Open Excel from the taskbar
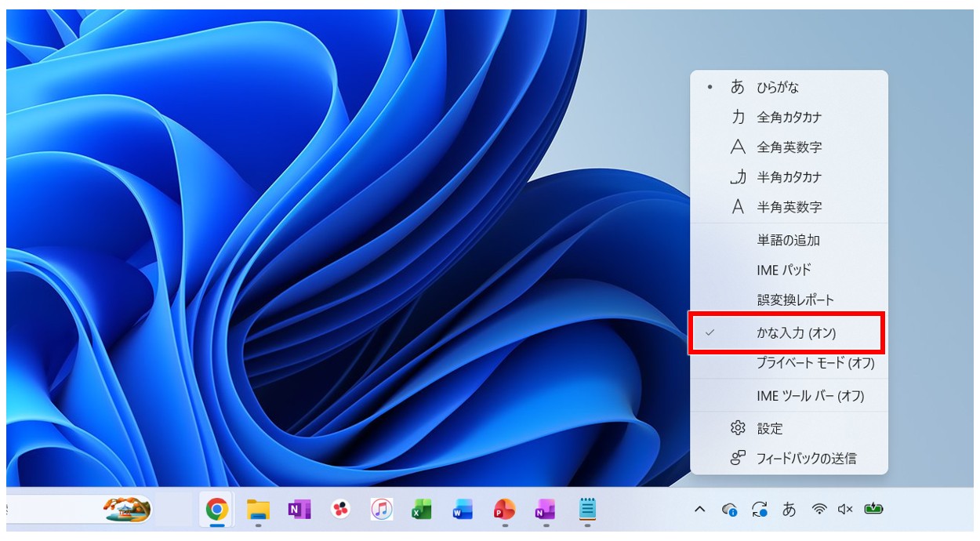 pos(422,510)
